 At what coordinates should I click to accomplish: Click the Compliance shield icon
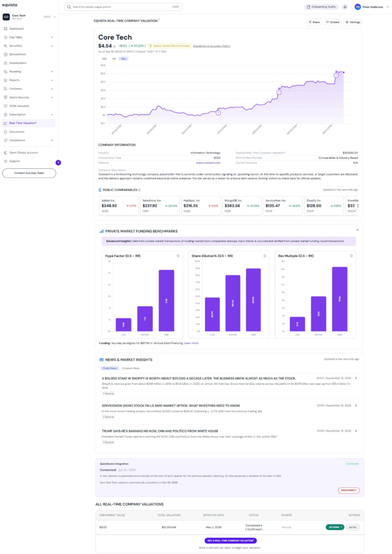coord(5,140)
